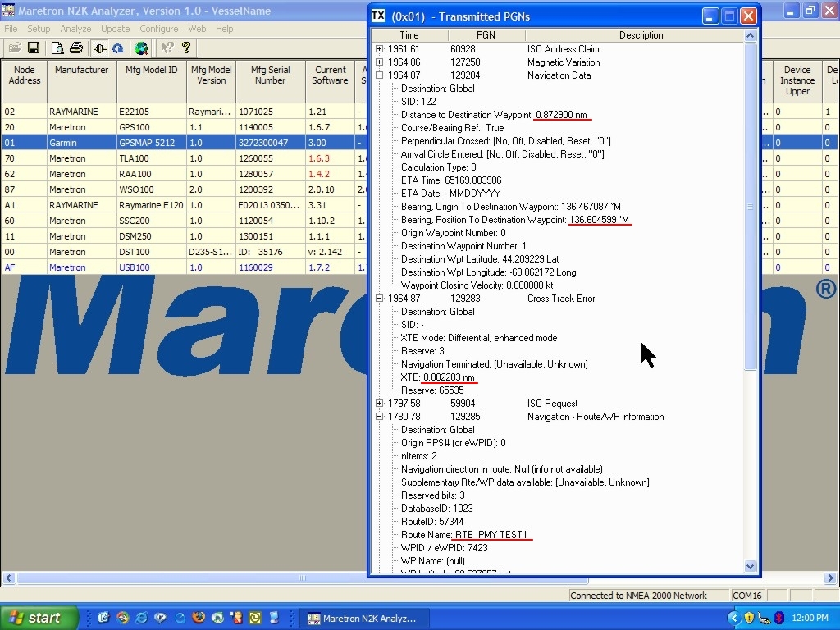The image size is (840, 630).
Task: Launch Internet Explorer from quick launch
Action: (141, 618)
